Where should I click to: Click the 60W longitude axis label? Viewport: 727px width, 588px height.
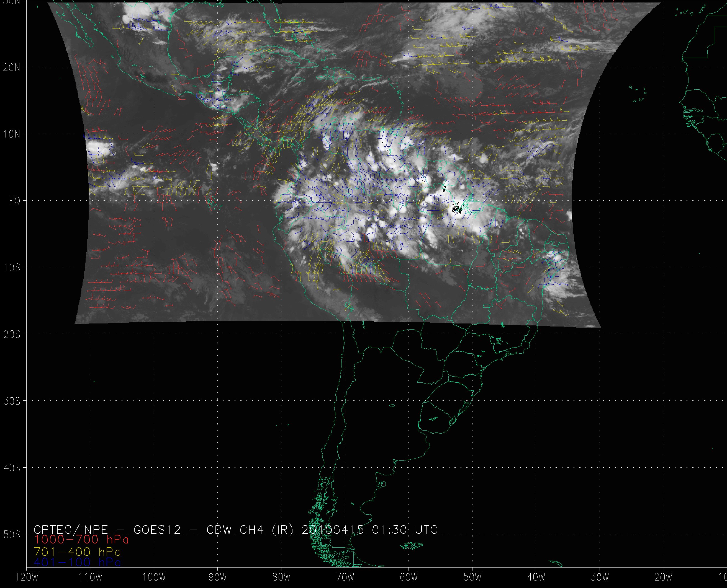409,577
